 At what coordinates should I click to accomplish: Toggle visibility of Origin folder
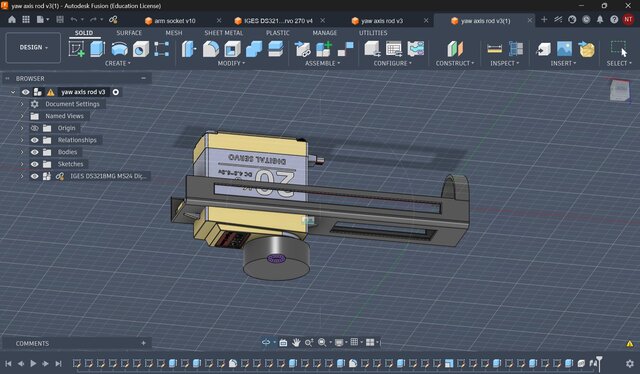(35, 128)
